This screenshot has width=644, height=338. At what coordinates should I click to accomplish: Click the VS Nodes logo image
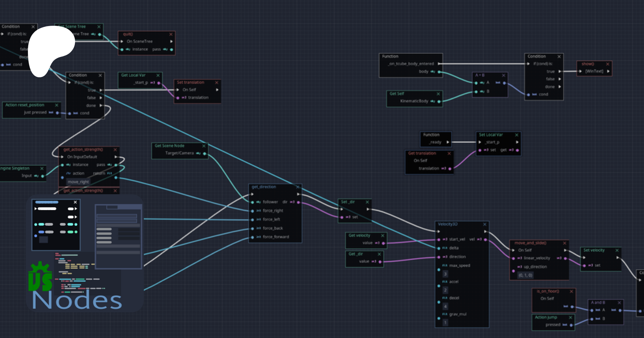pyautogui.click(x=85, y=253)
